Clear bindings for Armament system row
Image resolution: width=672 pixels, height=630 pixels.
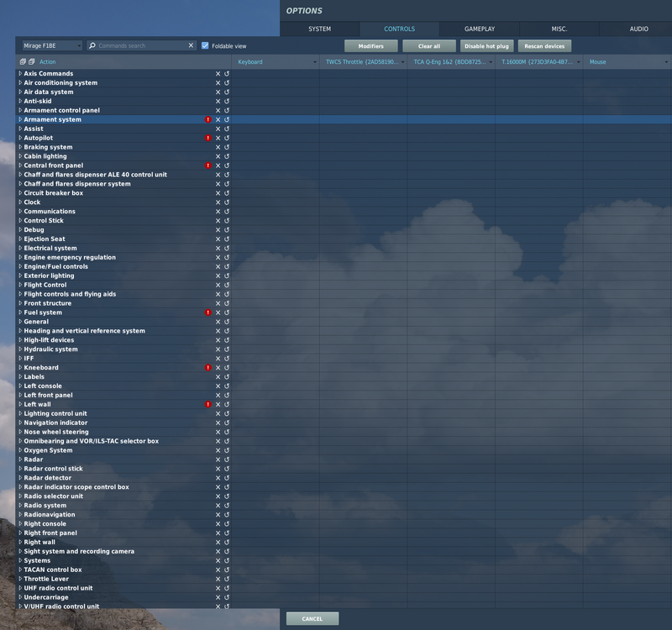[218, 119]
